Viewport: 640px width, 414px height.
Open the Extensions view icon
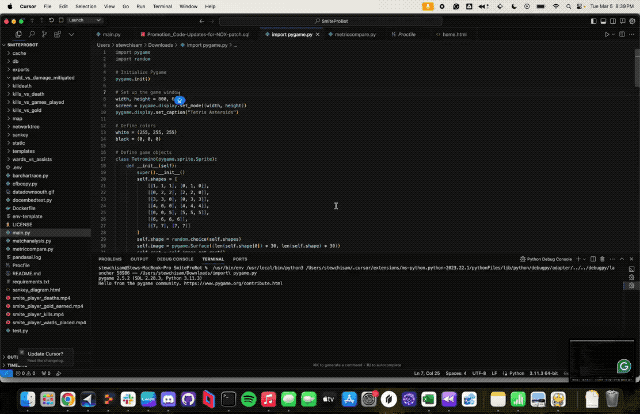pyautogui.click(x=57, y=34)
